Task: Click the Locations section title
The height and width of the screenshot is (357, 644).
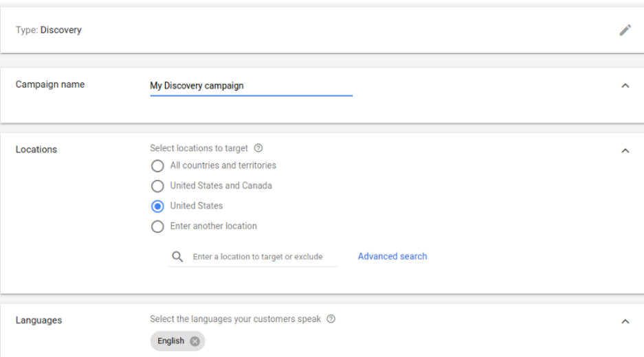Action: 36,150
